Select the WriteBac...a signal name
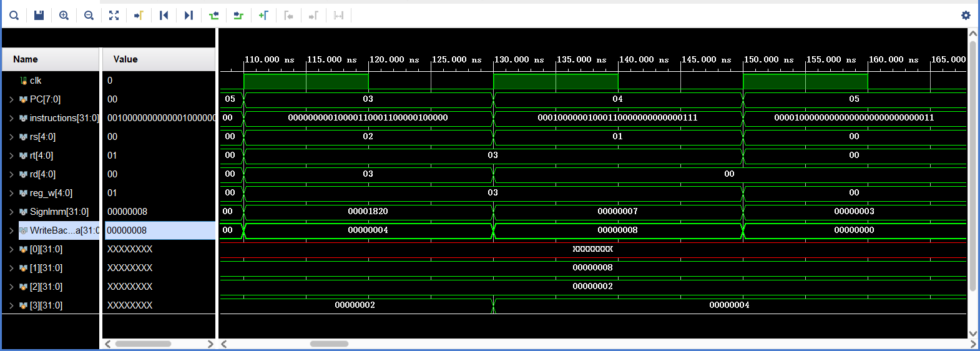 coord(64,230)
